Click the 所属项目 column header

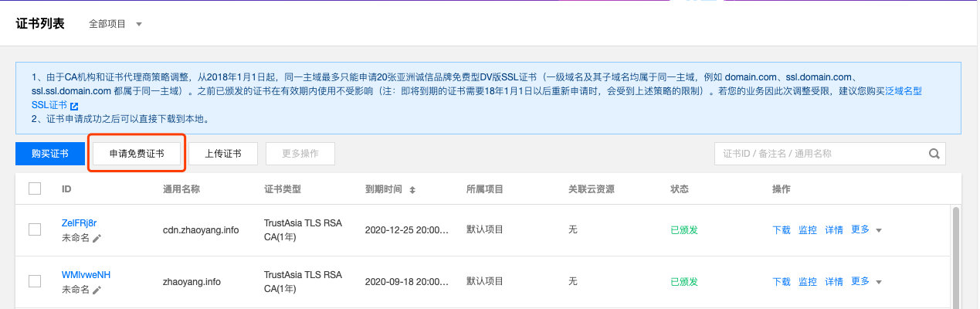pos(486,189)
